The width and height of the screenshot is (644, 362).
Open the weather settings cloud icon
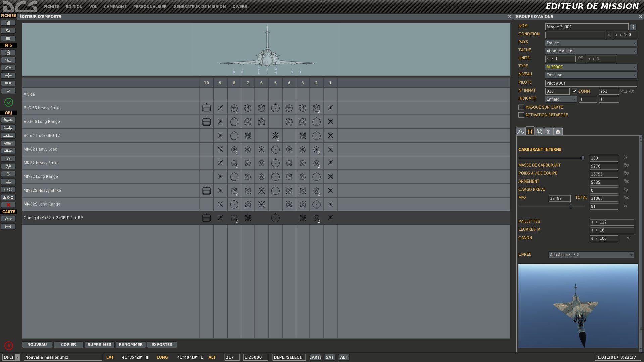coord(8,60)
